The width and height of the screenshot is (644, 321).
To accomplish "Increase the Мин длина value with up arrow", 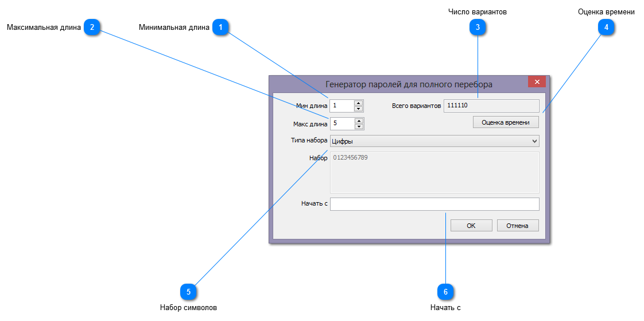I will pos(359,103).
